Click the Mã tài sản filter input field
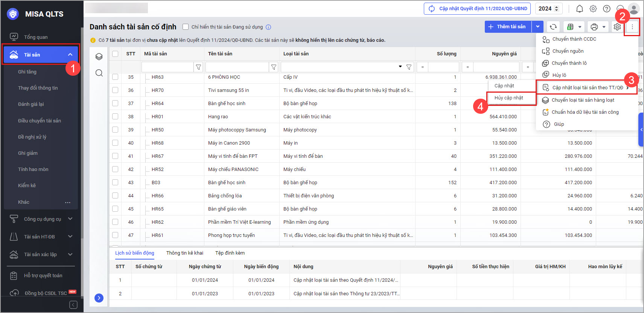The image size is (644, 313). [167, 67]
